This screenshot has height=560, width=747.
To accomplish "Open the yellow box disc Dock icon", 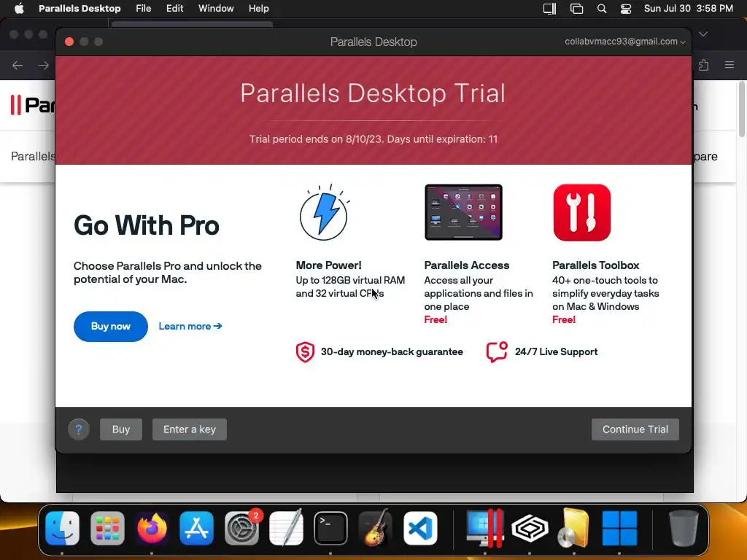I will (x=574, y=528).
